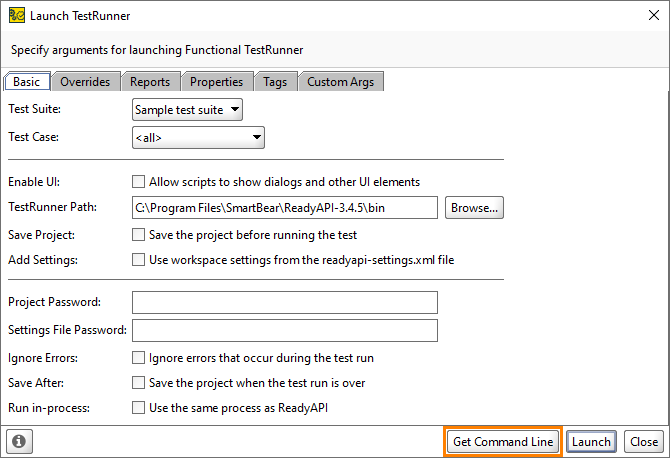Toggle Use the same process as ReadyAPI

coord(138,408)
